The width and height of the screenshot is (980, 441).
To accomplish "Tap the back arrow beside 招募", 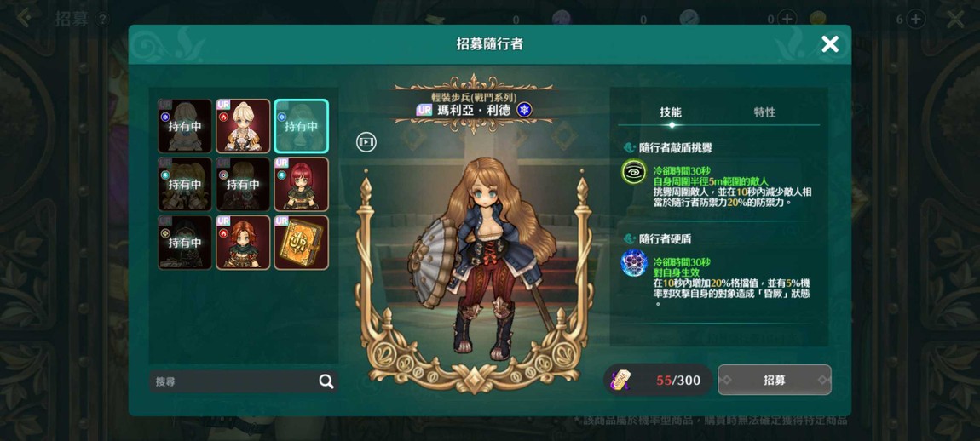I will (x=24, y=18).
